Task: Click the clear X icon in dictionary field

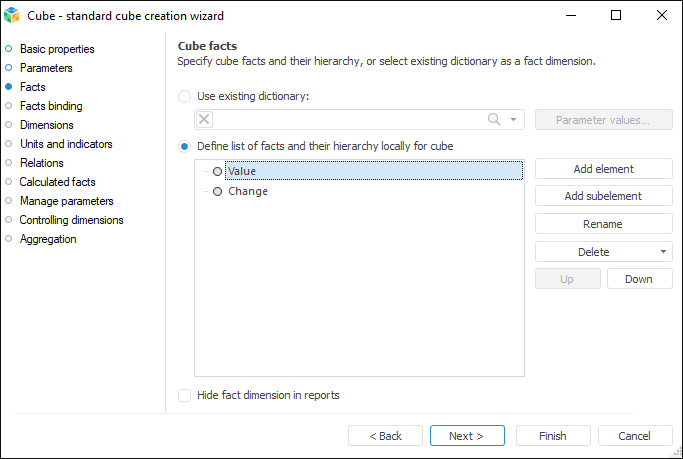Action: (x=204, y=120)
